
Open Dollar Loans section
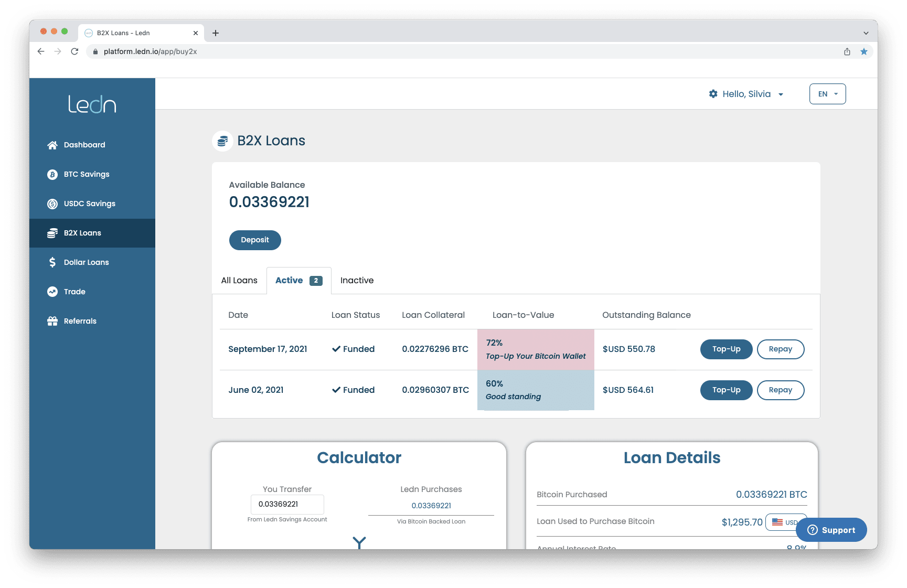(x=92, y=262)
